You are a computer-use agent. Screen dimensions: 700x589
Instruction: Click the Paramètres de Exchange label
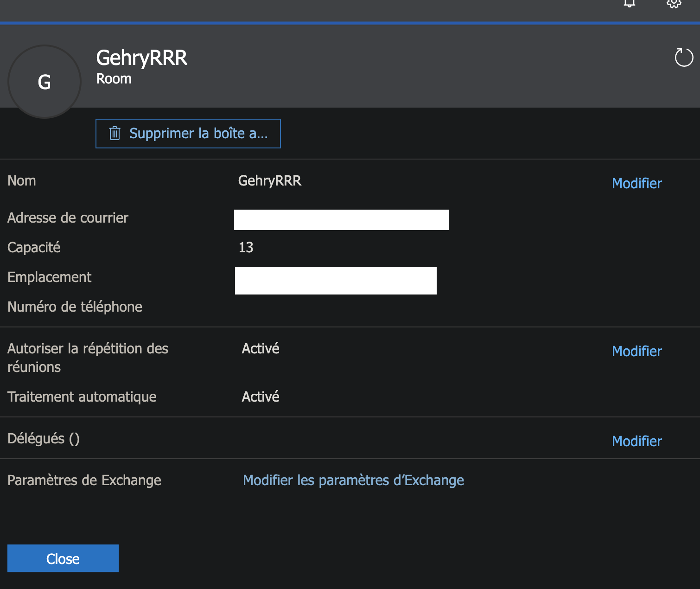coord(84,480)
